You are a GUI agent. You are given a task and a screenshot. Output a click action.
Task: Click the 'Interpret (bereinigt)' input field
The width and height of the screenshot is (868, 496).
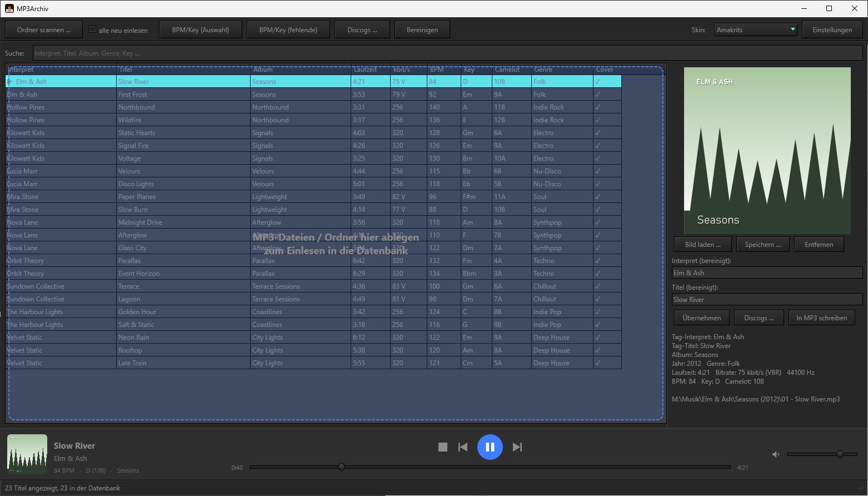pos(767,272)
